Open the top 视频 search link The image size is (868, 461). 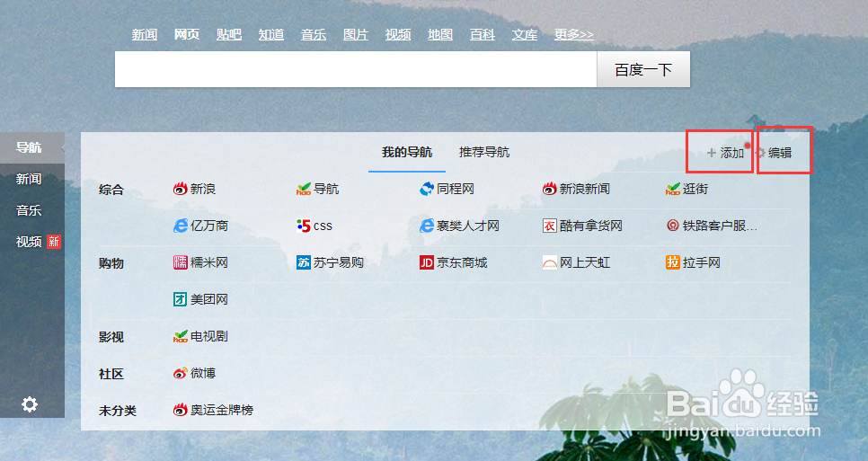click(x=398, y=34)
